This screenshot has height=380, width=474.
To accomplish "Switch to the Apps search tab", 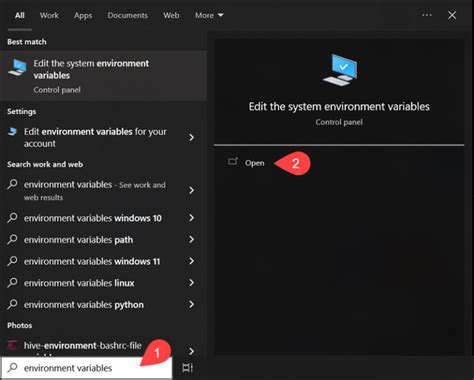I will 83,15.
